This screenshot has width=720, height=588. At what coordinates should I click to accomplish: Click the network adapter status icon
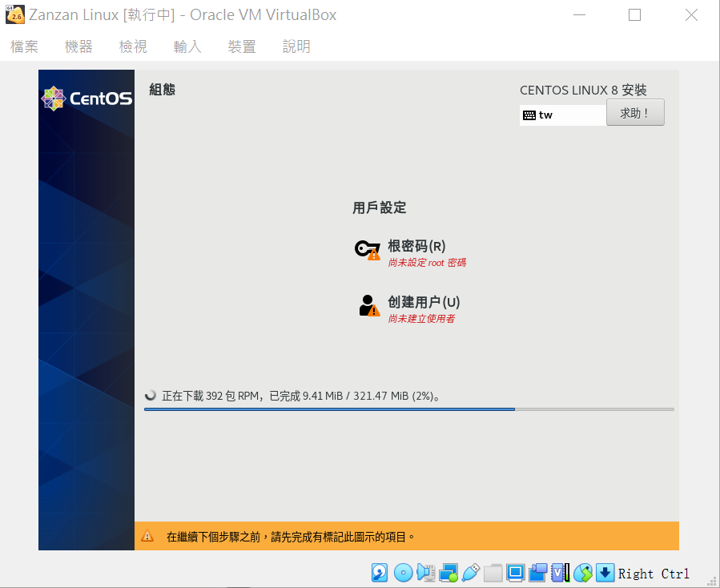[448, 573]
